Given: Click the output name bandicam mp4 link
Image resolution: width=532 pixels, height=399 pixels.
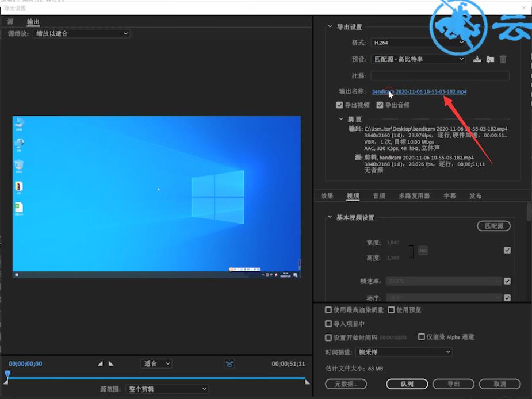Looking at the screenshot, I should [419, 91].
